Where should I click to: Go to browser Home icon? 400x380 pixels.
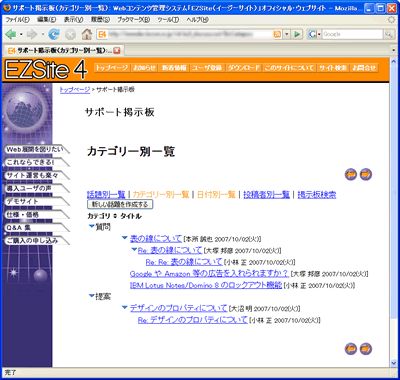tap(87, 34)
